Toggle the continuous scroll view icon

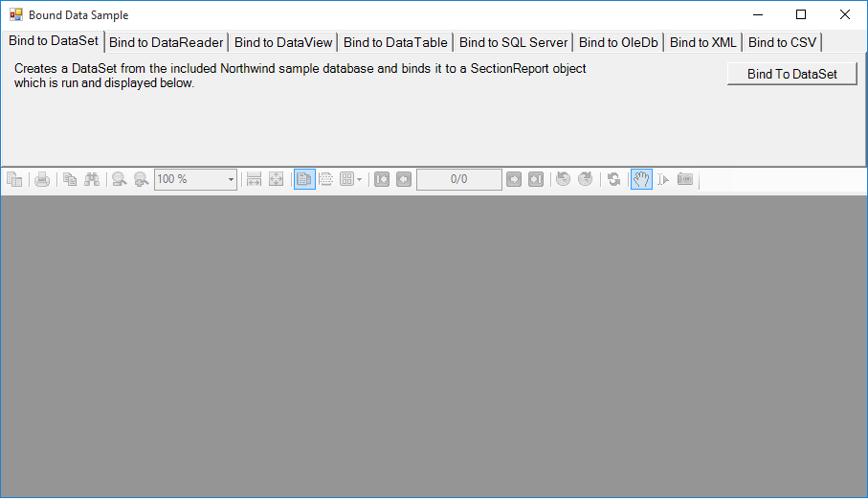pyautogui.click(x=326, y=179)
